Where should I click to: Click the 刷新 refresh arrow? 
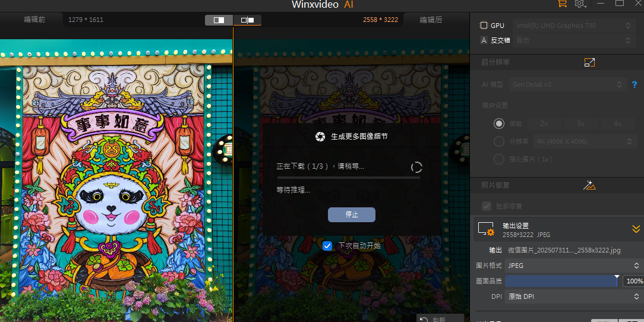tap(424, 320)
